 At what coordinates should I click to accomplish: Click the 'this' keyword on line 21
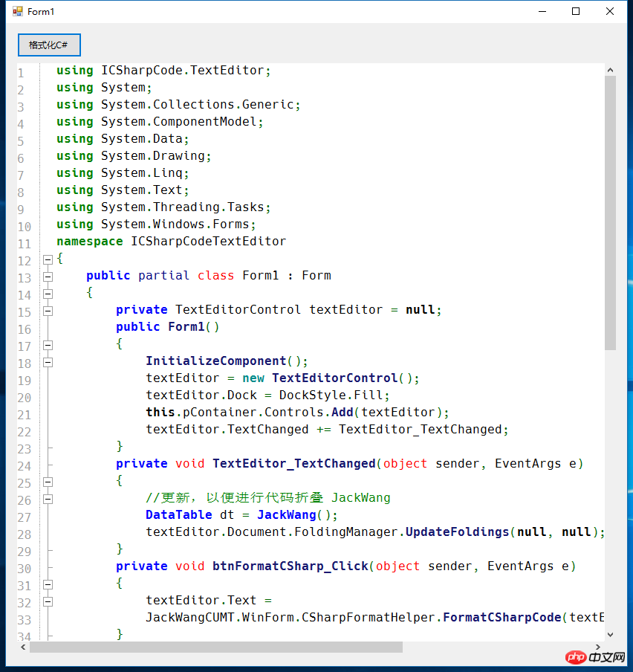(x=160, y=413)
